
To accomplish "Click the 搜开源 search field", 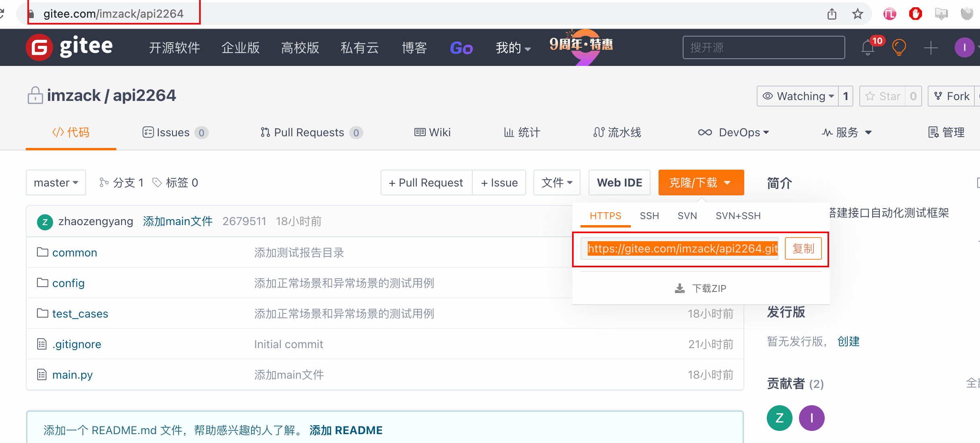I will 763,48.
